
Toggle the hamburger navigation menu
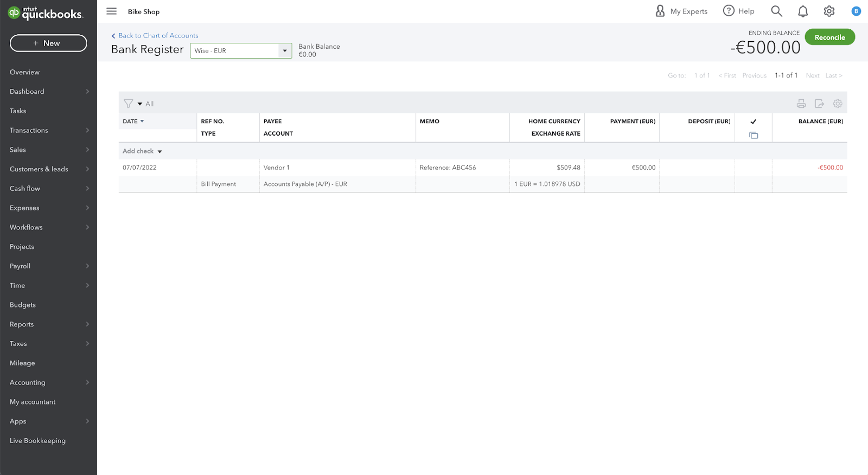coord(112,11)
